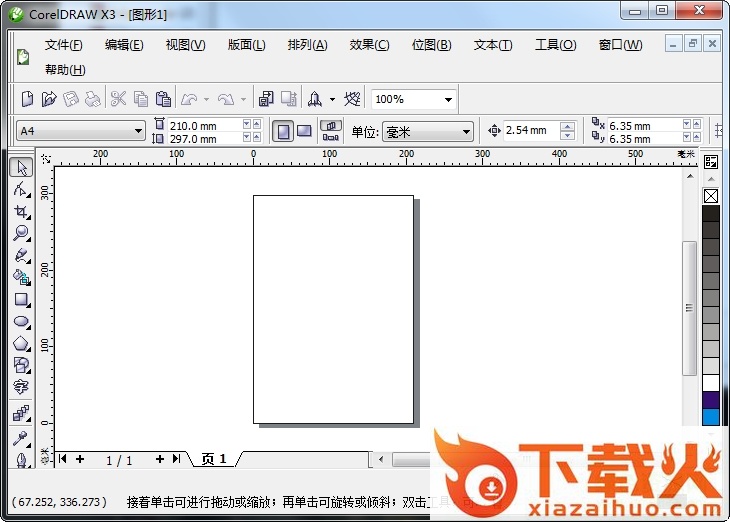Click the Export icon
Image resolution: width=730 pixels, height=522 pixels.
(x=289, y=99)
